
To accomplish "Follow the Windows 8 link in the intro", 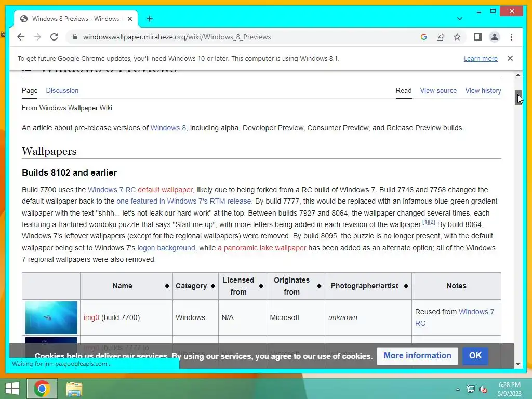I will tap(168, 128).
